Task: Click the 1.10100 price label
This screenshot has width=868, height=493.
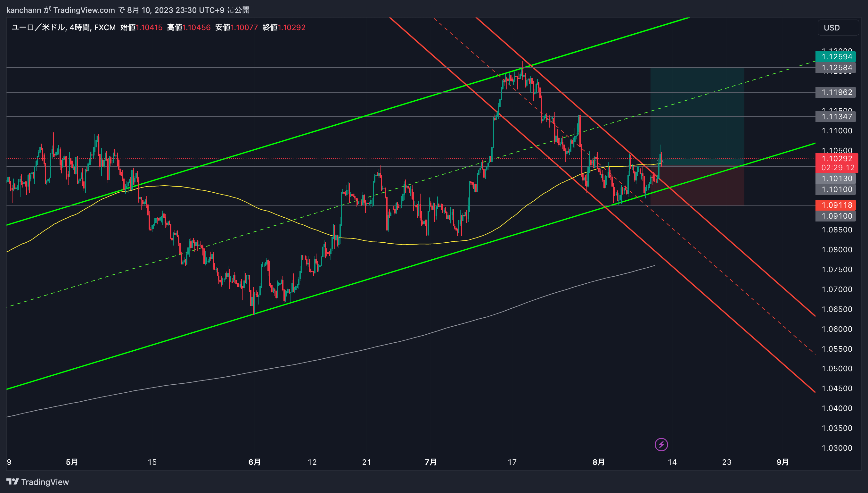Action: (x=835, y=189)
